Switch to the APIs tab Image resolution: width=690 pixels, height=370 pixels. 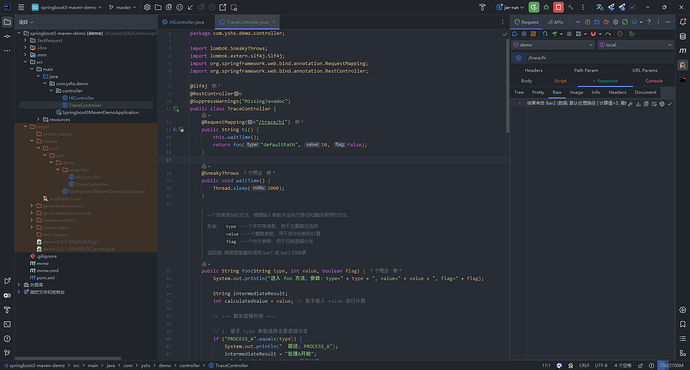555,22
